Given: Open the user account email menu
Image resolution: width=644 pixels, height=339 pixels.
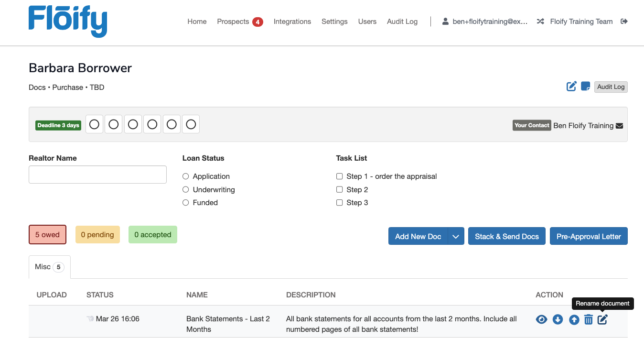Looking at the screenshot, I should coord(485,22).
